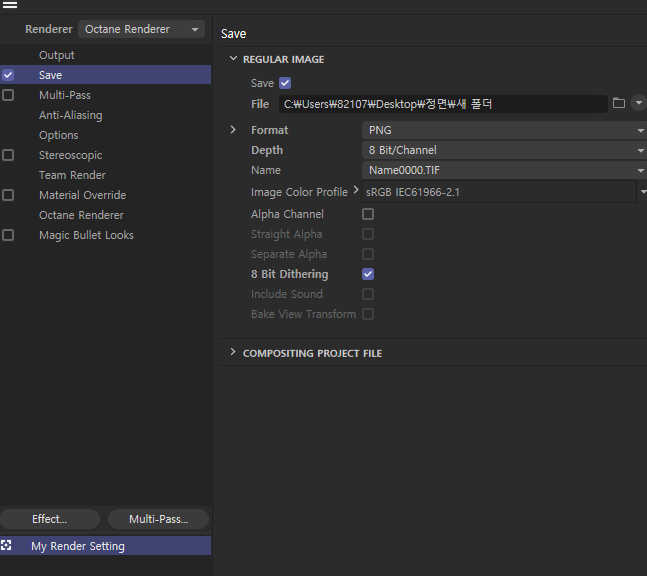This screenshot has width=647, height=576.
Task: Enable the Alpha Channel checkbox
Action: (x=368, y=214)
